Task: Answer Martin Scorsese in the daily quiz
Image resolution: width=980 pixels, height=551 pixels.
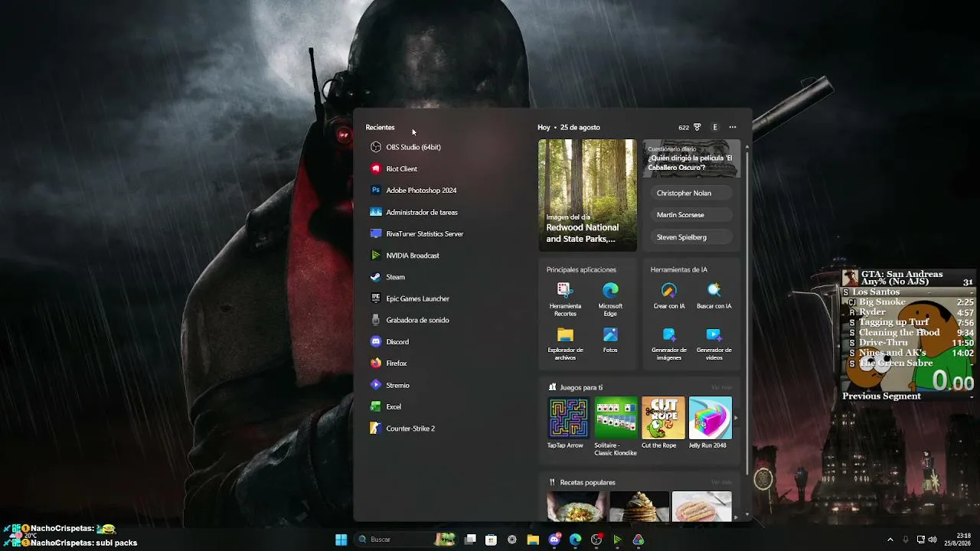Action: point(691,215)
